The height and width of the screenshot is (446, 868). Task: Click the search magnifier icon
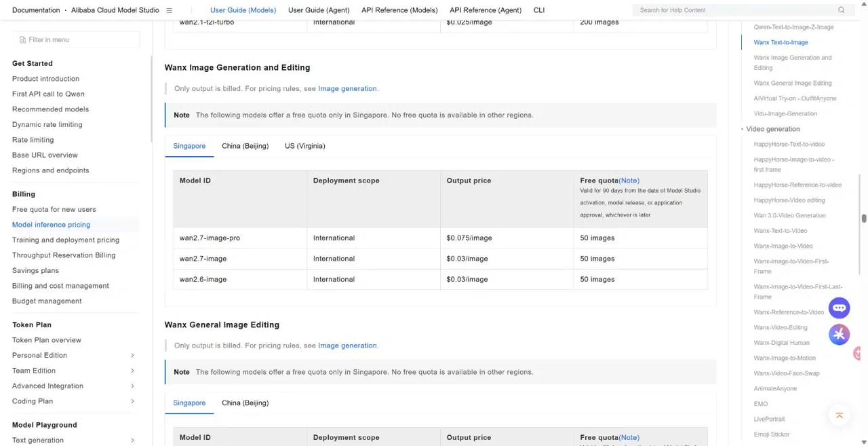pos(842,10)
